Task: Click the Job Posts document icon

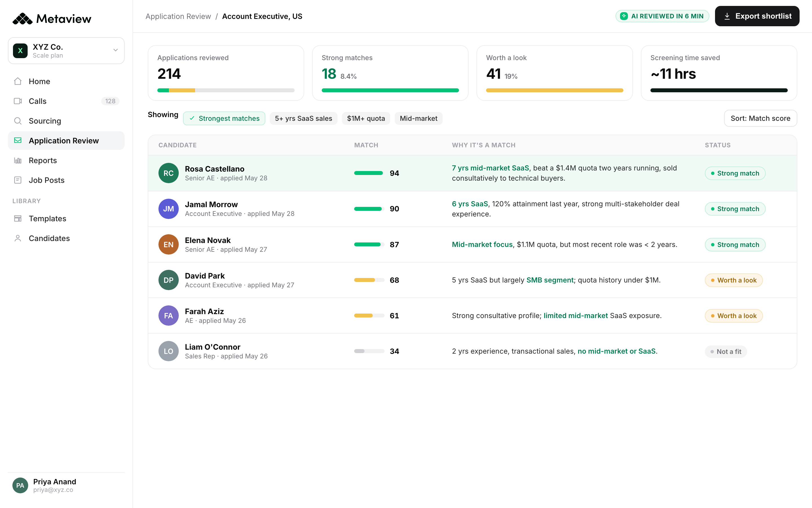Action: pyautogui.click(x=18, y=180)
